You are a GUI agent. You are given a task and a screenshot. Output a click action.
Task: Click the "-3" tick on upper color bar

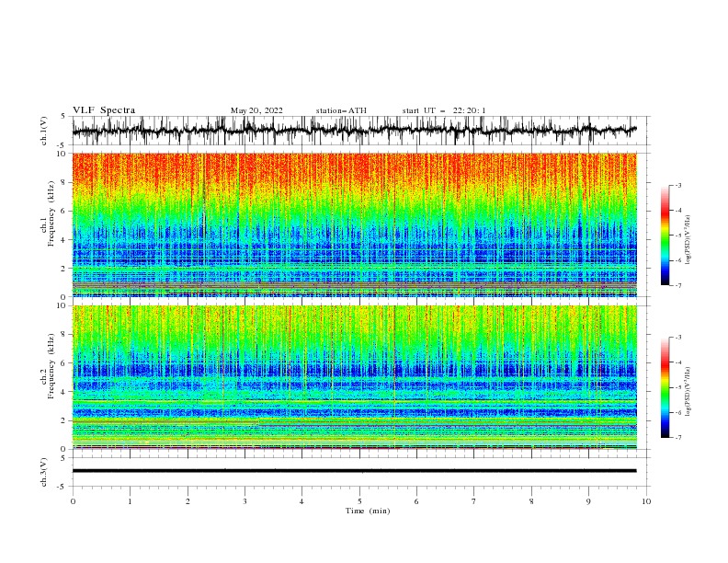(678, 185)
